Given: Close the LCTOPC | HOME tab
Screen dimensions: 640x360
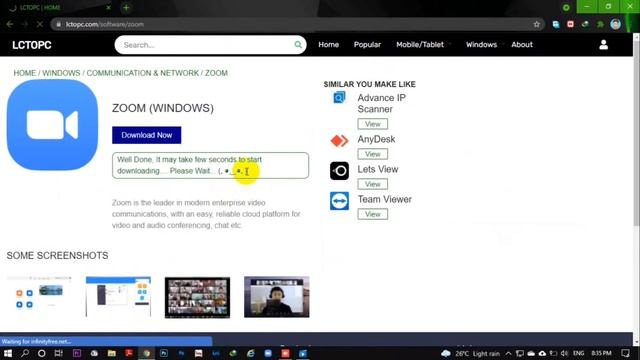Looking at the screenshot, I should pyautogui.click(x=108, y=7).
